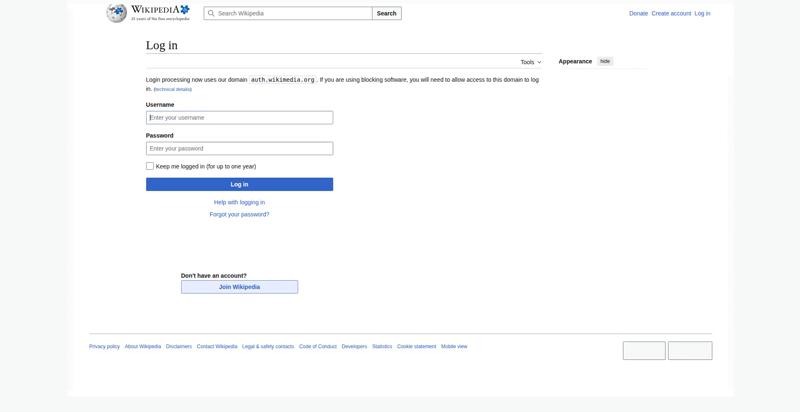Image resolution: width=800 pixels, height=412 pixels.
Task: Open the Create account link
Action: click(671, 14)
